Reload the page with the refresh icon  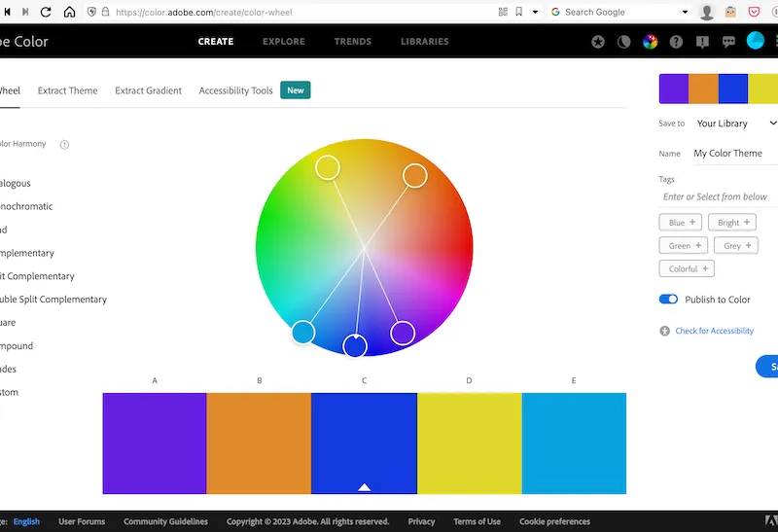(x=47, y=12)
